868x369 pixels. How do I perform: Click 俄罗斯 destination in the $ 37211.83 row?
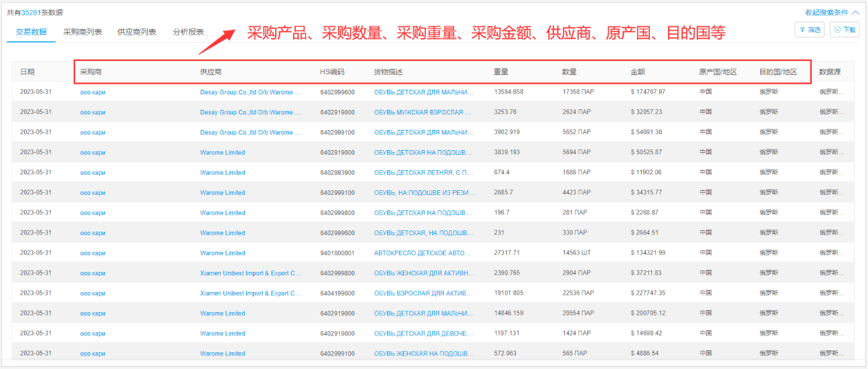pyautogui.click(x=769, y=273)
